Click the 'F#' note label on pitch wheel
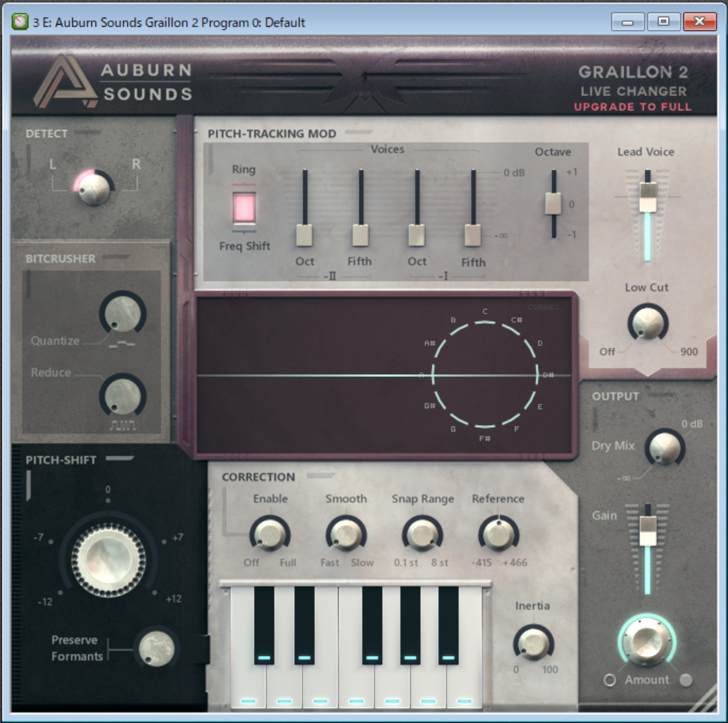This screenshot has height=723, width=728. tap(484, 438)
